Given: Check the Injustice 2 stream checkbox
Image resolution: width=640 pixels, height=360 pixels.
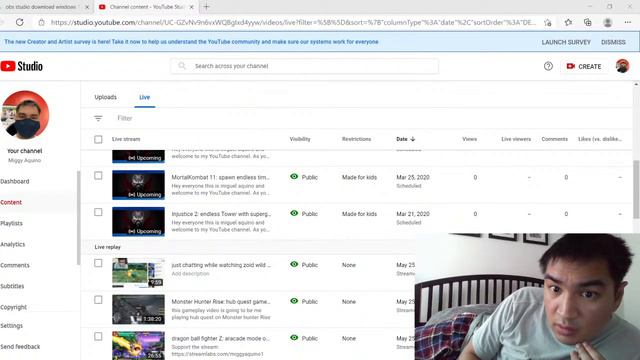Looking at the screenshot, I should tap(98, 212).
